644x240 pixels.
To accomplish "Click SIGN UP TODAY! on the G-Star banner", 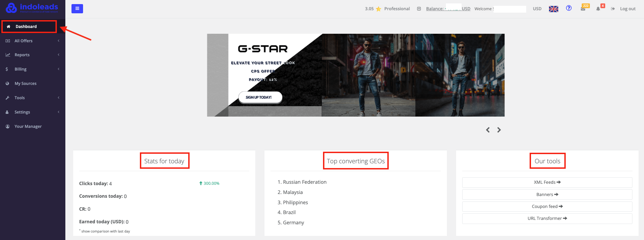I will (x=260, y=97).
